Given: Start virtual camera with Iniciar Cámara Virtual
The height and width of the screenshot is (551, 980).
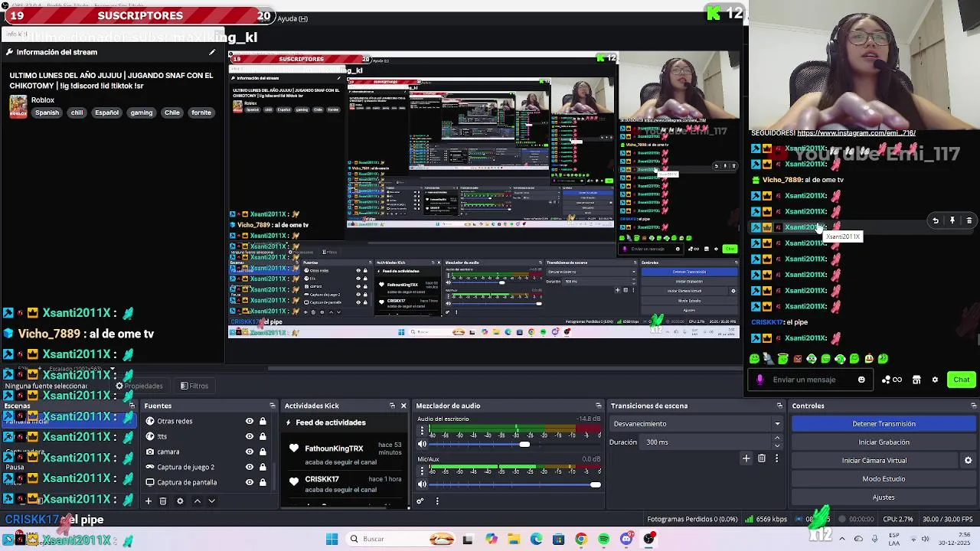Looking at the screenshot, I should (x=874, y=461).
